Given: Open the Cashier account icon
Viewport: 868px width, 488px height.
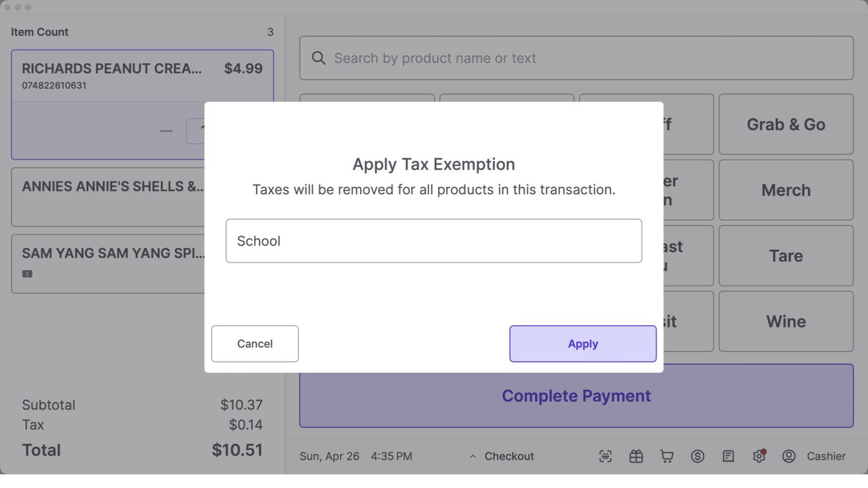Looking at the screenshot, I should tap(789, 456).
